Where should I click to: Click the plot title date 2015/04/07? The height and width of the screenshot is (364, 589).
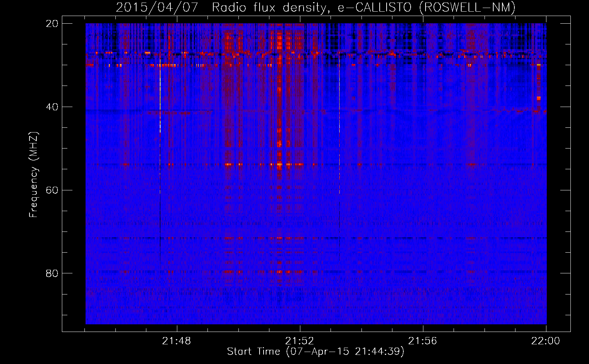pos(157,7)
